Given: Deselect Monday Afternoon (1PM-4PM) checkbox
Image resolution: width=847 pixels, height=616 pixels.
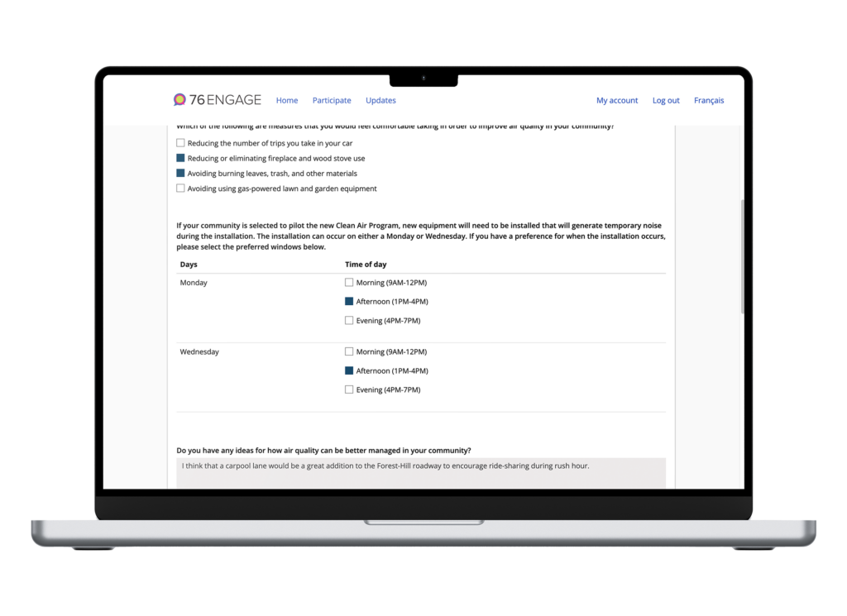Looking at the screenshot, I should [x=349, y=302].
